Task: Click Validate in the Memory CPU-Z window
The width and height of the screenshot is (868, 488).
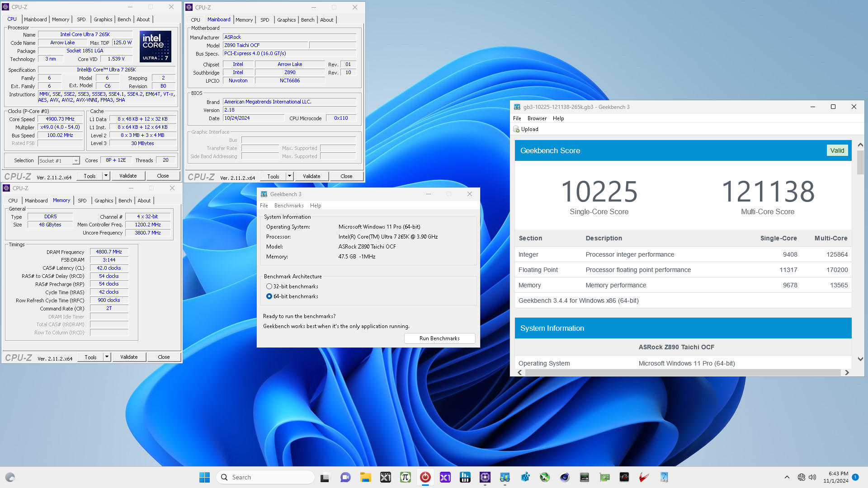Action: pos(129,357)
